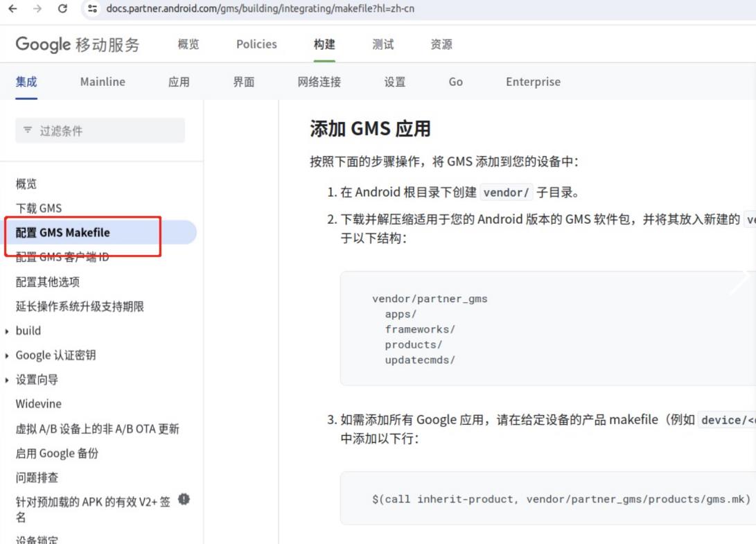This screenshot has height=544, width=756.
Task: Click the info badge next to APK V2+ 签名
Action: (x=184, y=499)
